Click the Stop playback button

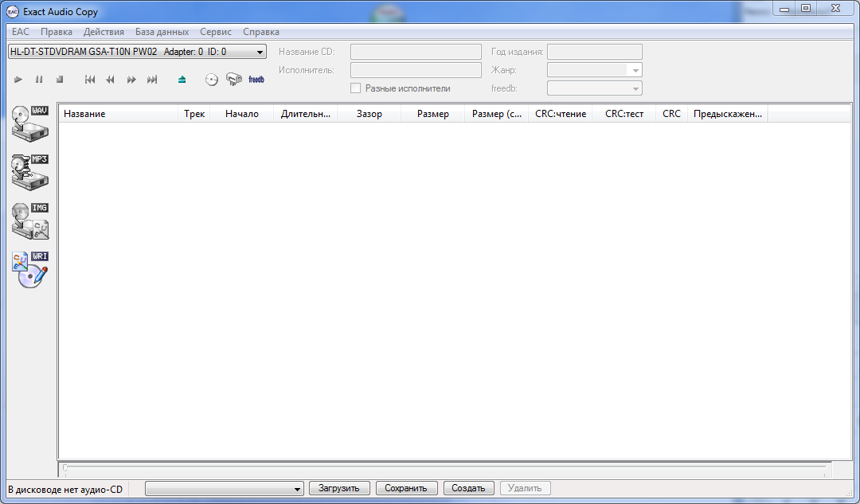coord(60,80)
